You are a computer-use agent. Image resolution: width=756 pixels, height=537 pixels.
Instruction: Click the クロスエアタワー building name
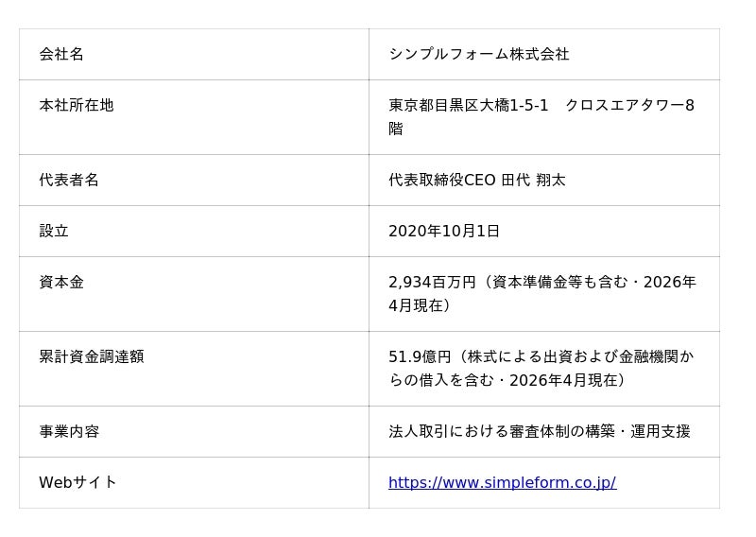pyautogui.click(x=625, y=106)
